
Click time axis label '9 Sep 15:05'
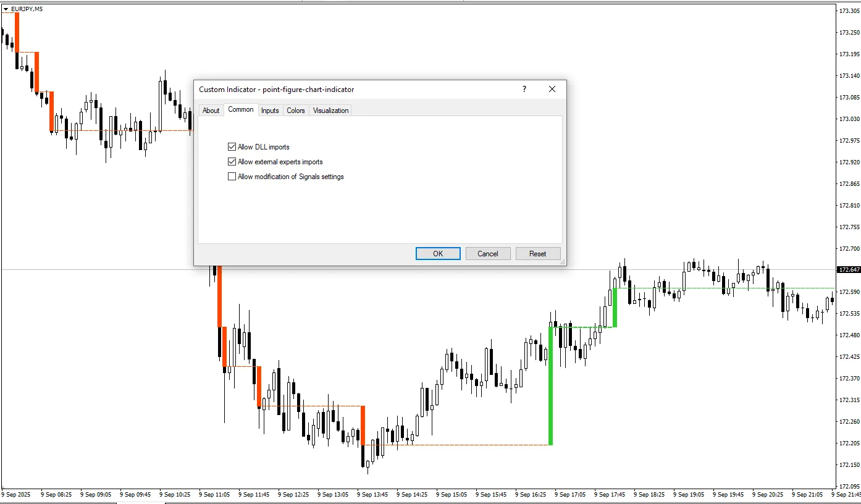tap(451, 495)
